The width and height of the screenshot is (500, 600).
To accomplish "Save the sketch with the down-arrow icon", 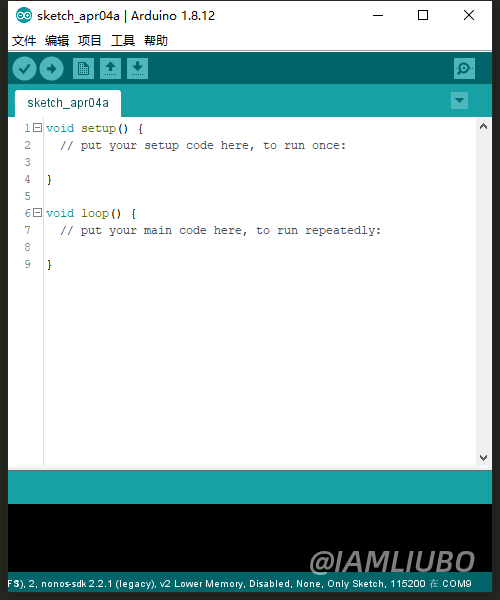I will pos(137,69).
